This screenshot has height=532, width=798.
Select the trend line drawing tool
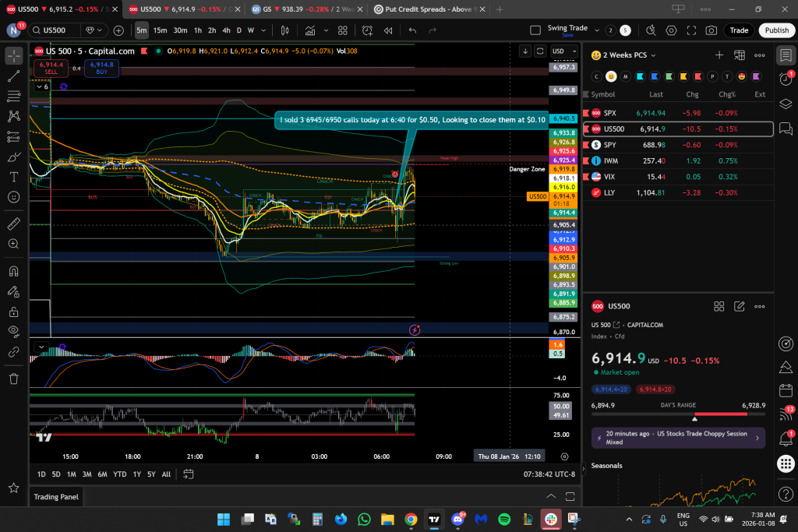(13, 76)
